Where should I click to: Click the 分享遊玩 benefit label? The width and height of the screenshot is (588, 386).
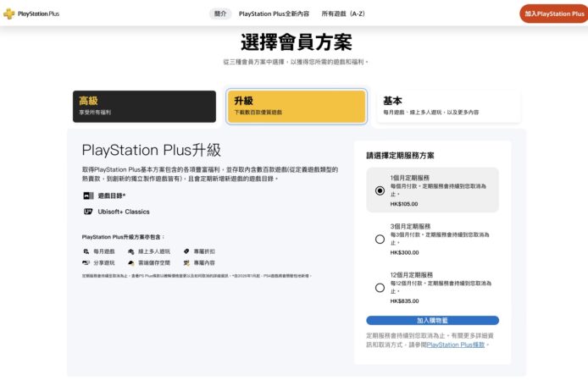(x=104, y=262)
